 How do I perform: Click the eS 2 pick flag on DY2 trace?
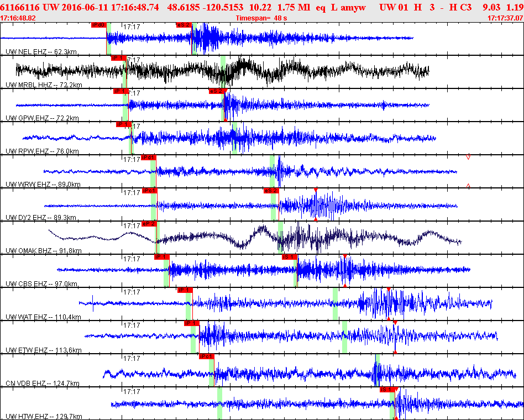[x=271, y=191]
